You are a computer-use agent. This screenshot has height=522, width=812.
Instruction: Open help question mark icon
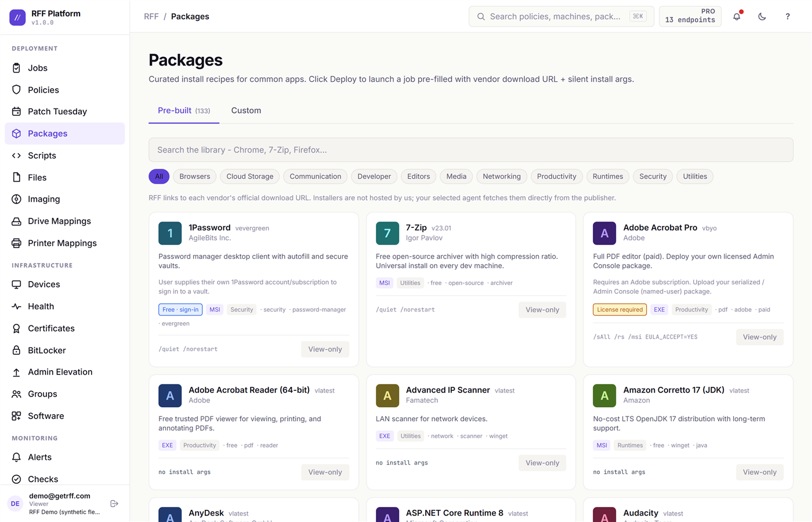click(x=788, y=16)
